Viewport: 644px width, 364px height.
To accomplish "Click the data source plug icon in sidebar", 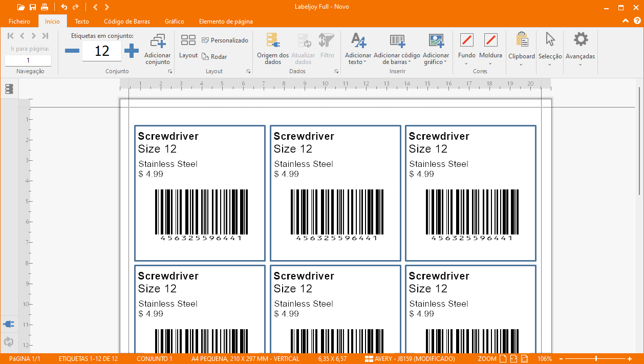I will tap(9, 324).
